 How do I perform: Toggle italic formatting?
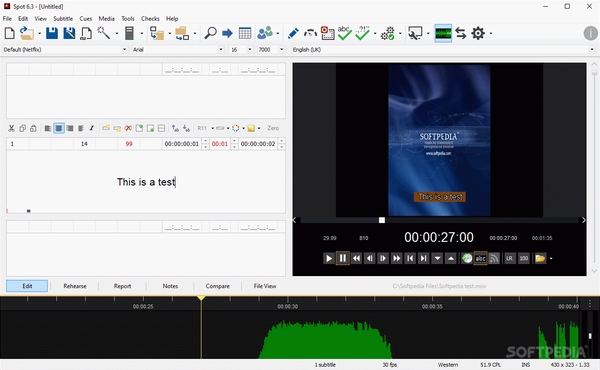click(92, 128)
